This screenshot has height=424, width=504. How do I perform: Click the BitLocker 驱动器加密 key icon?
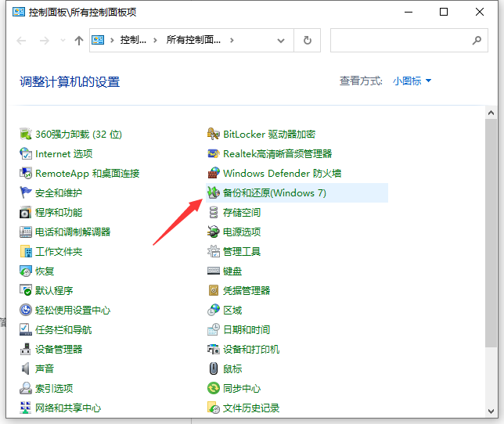click(x=214, y=135)
